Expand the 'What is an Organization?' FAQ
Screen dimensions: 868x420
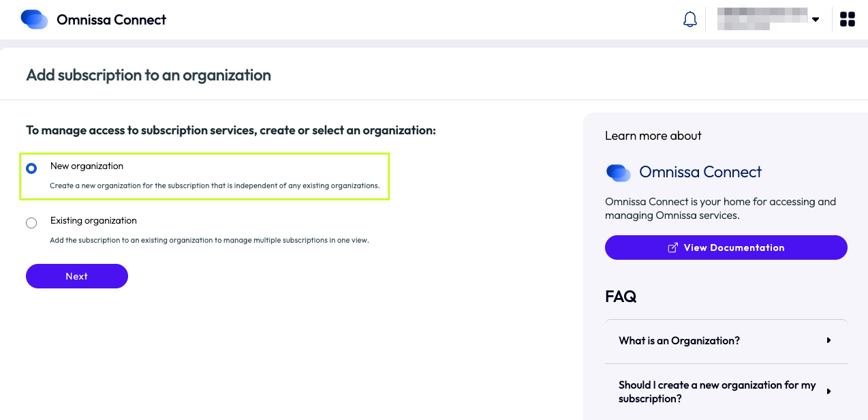[679, 340]
